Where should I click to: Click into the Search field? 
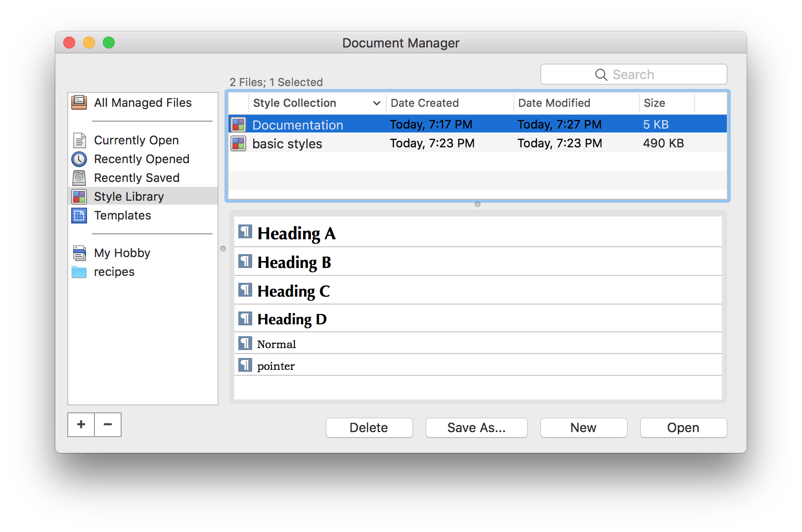[x=633, y=74]
